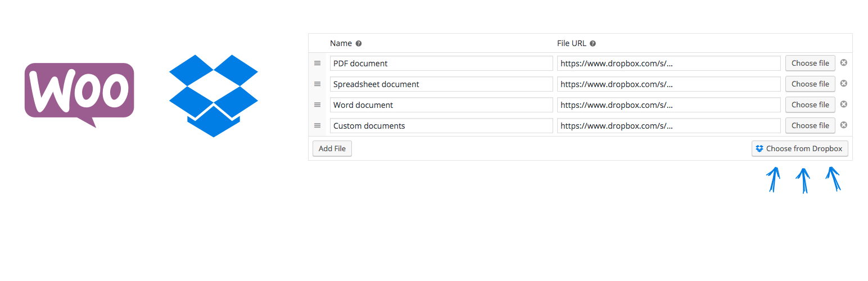Edit the Spreadsheet document name field
Screen dimensions: 868x281
pyautogui.click(x=441, y=84)
